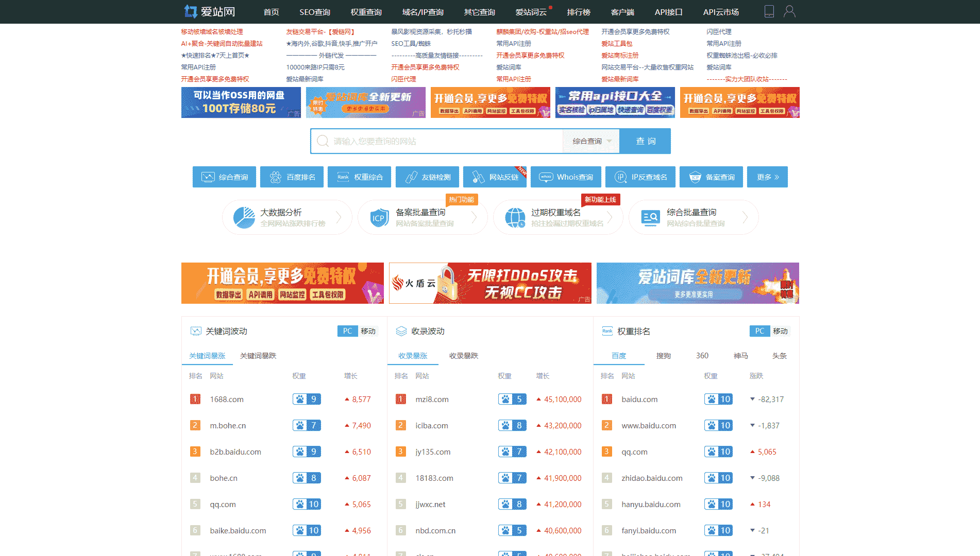
Task: Select 关键词暴跌 tab
Action: pyautogui.click(x=258, y=356)
